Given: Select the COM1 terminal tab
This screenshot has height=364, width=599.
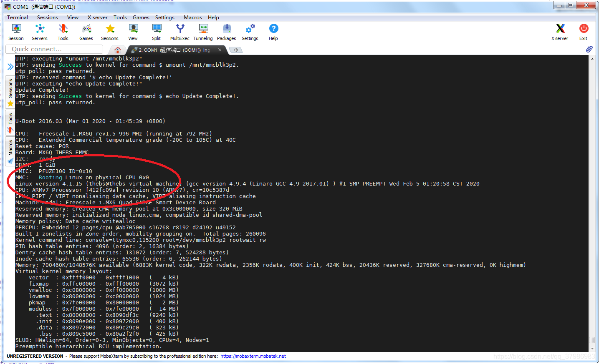Looking at the screenshot, I should coord(175,50).
